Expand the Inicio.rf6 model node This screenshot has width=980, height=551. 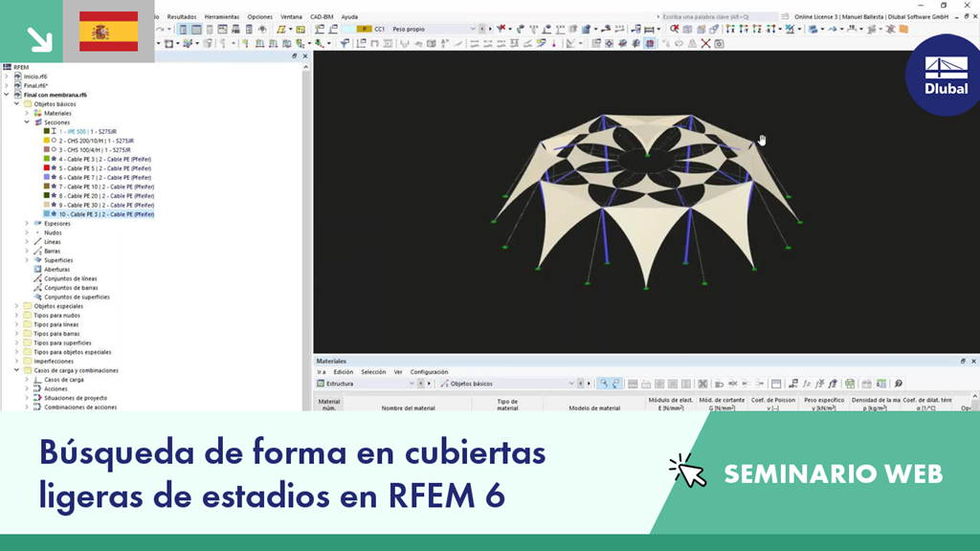7,77
